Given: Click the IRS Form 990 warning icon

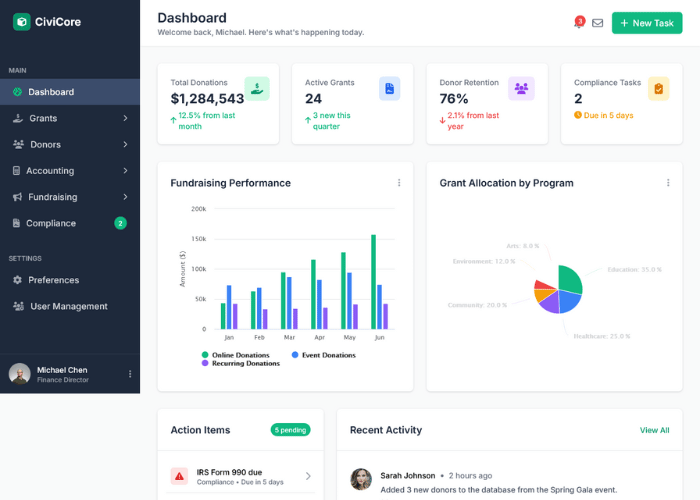Looking at the screenshot, I should [179, 476].
